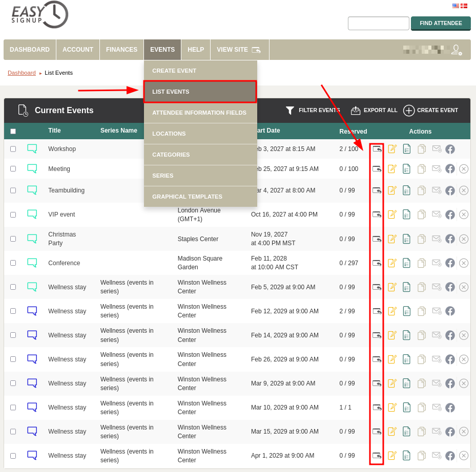This screenshot has width=476, height=472.
Task: Open attendee list icon for Christmas Party
Action: coord(406,239)
